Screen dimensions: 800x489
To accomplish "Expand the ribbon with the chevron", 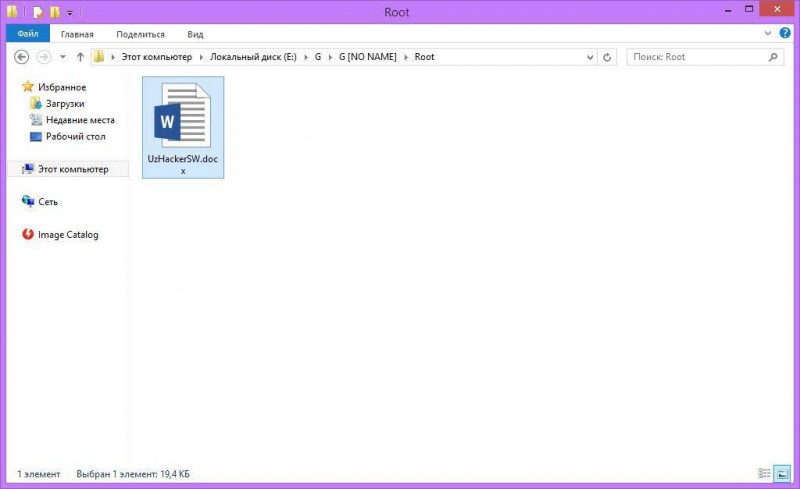I will pos(767,34).
